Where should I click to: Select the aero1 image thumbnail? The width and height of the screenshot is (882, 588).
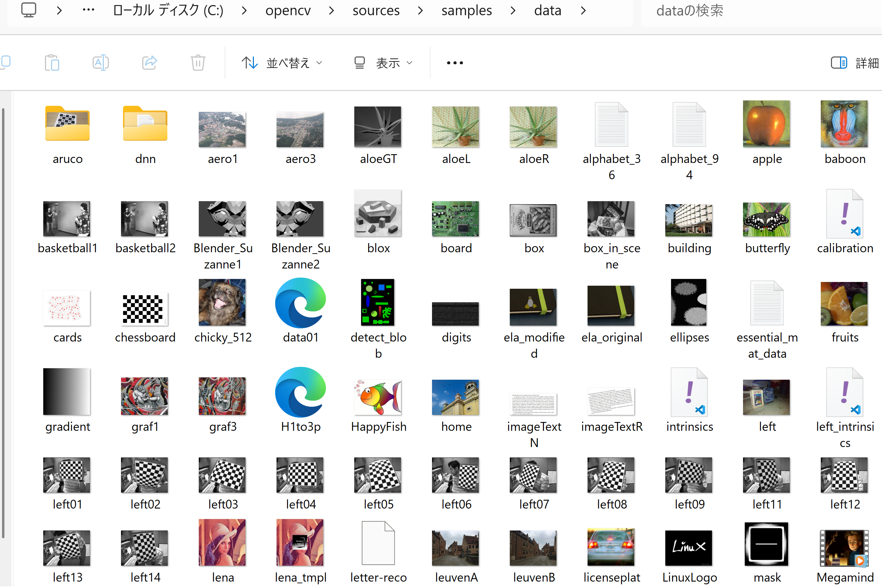click(222, 130)
